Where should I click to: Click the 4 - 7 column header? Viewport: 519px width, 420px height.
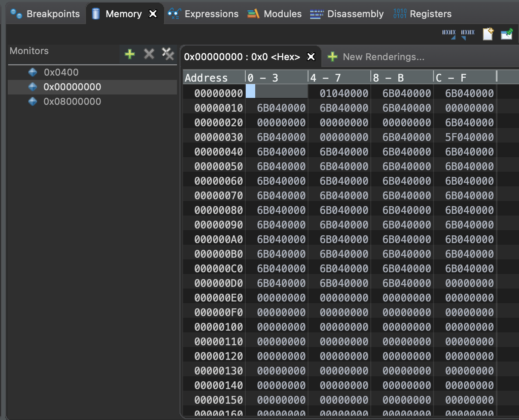pyautogui.click(x=339, y=77)
